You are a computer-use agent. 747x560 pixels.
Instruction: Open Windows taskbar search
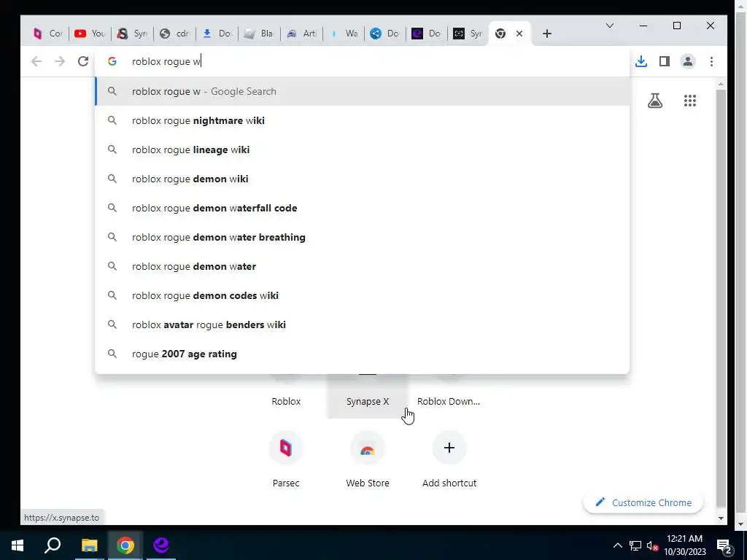pyautogui.click(x=53, y=545)
